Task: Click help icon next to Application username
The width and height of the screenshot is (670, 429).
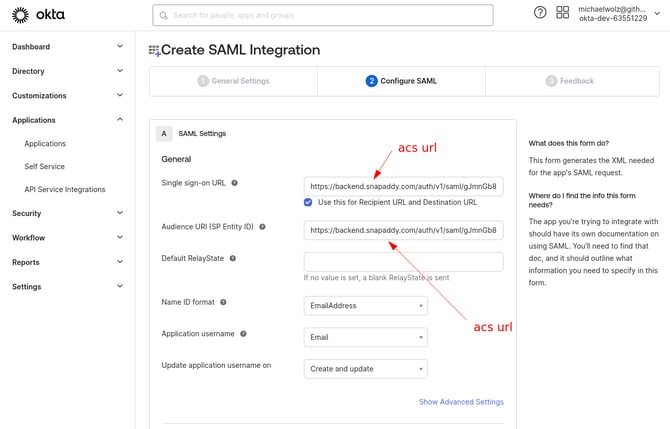Action: point(243,334)
